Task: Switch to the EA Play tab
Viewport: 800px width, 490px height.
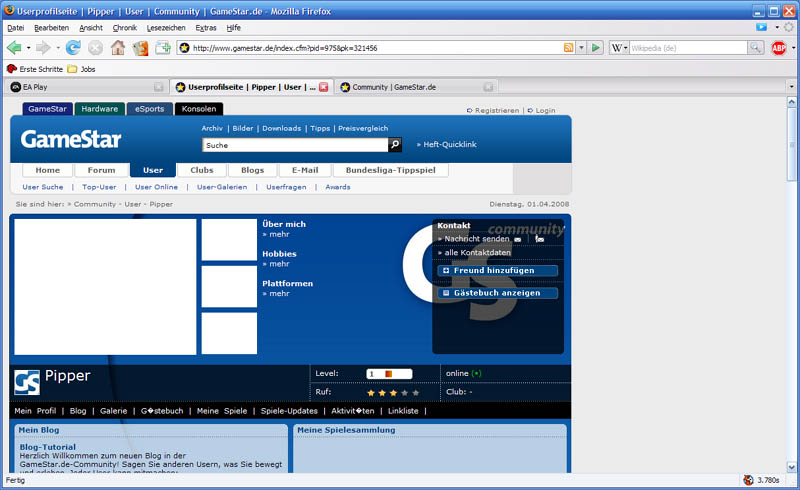Action: pos(86,87)
